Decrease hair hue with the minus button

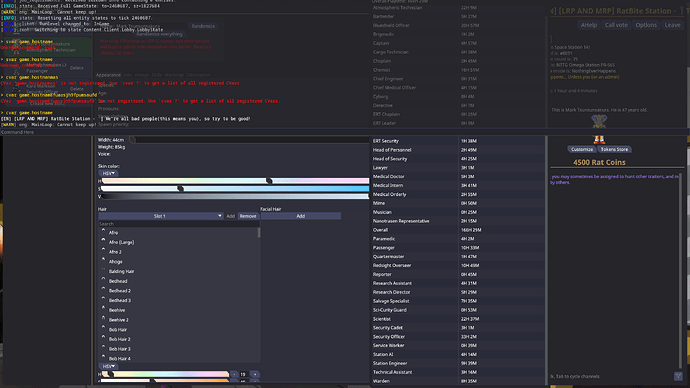pyautogui.click(x=234, y=374)
